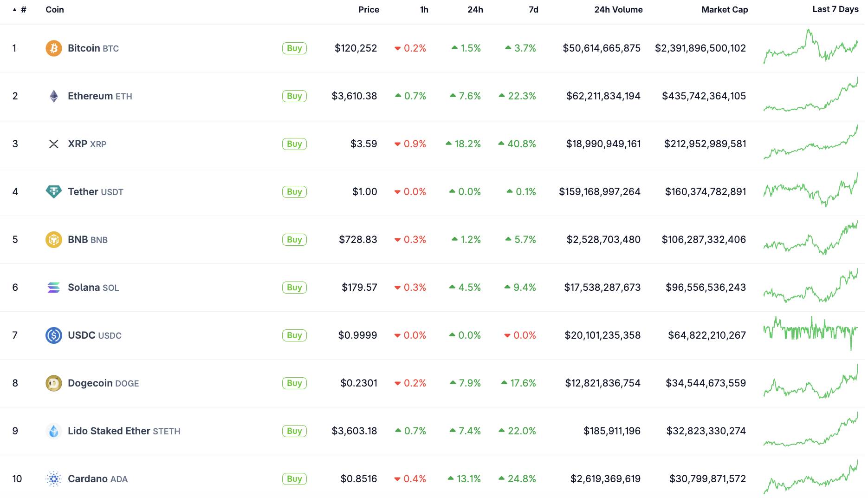View Bitcoin's 7-day sparkline chart
Viewport: 868px width, 498px height.
pos(810,46)
